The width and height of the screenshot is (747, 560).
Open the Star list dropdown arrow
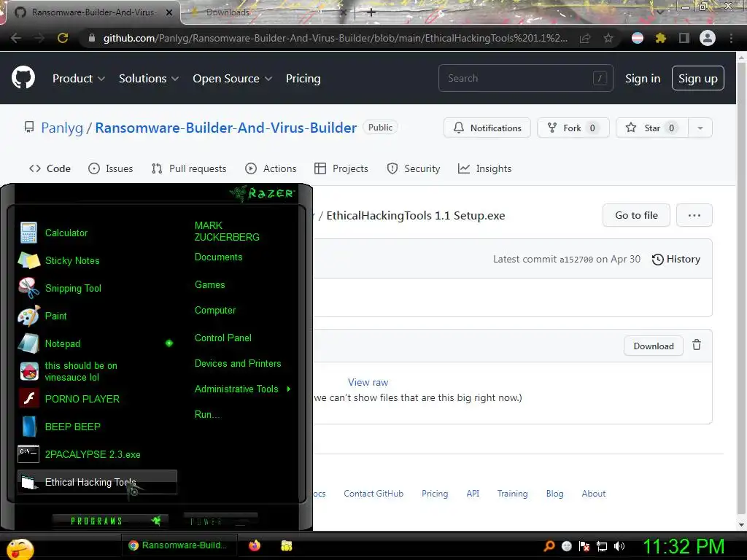(x=700, y=128)
